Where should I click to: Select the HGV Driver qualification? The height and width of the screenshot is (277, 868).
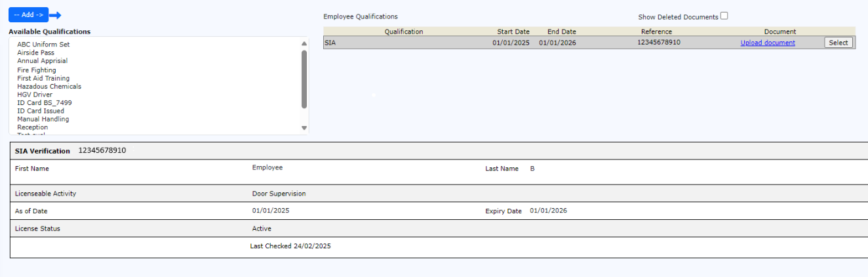[x=35, y=95]
